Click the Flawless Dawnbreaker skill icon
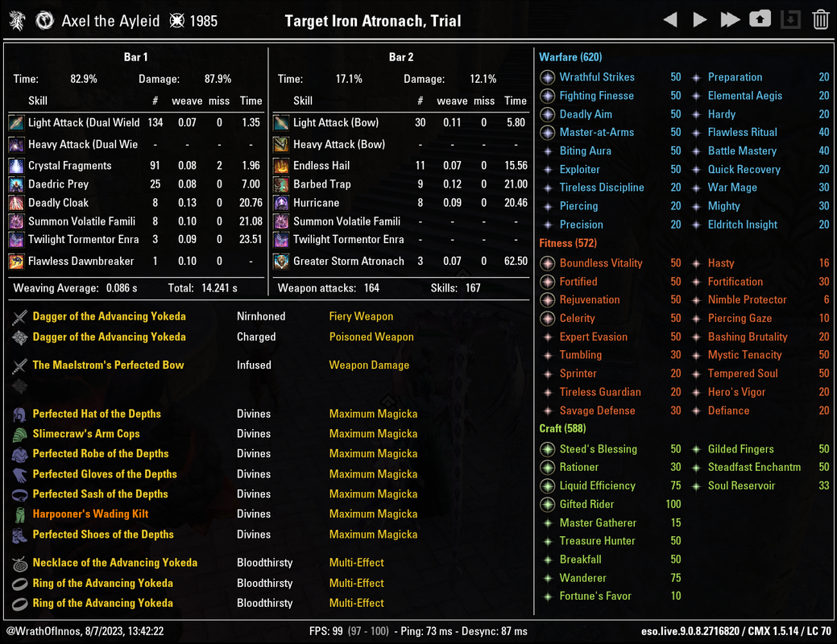837x644 pixels. (x=17, y=262)
